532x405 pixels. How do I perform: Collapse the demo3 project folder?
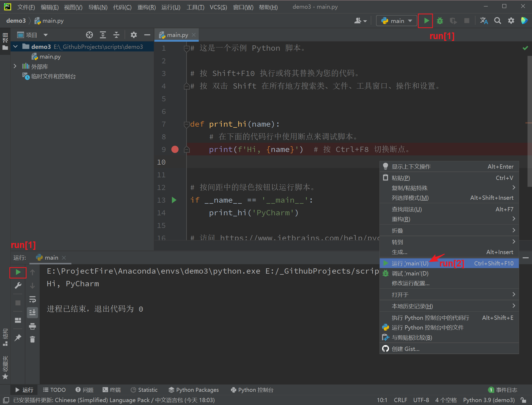point(16,47)
